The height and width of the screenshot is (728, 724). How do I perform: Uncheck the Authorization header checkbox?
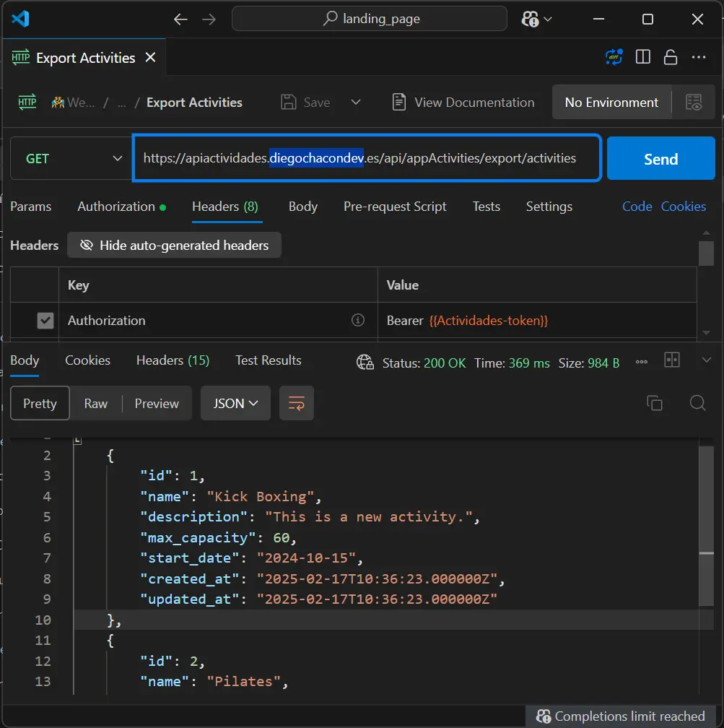(x=45, y=321)
